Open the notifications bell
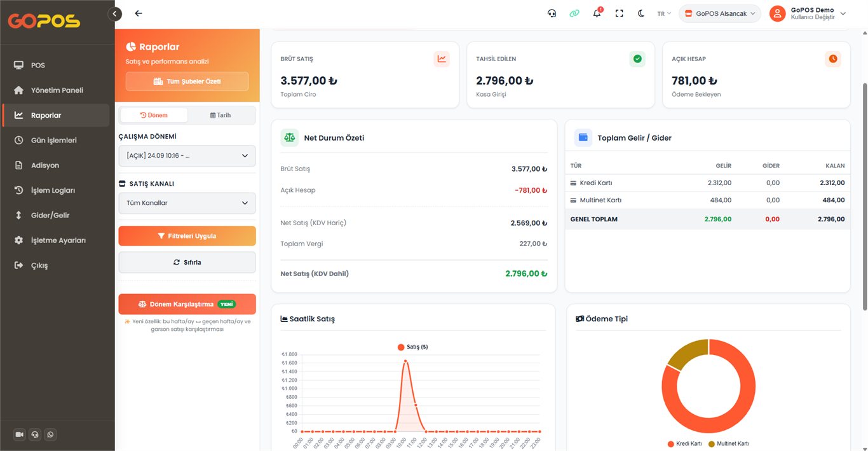868x451 pixels. click(x=597, y=13)
